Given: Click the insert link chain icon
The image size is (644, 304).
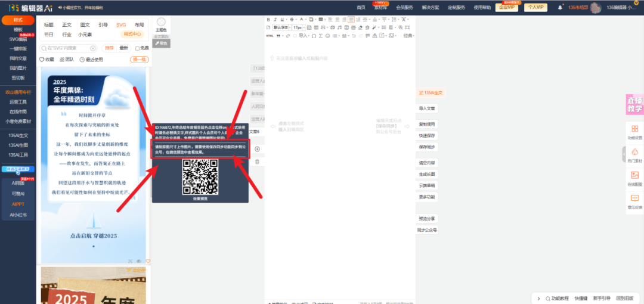Looking at the screenshot, I should (287, 36).
